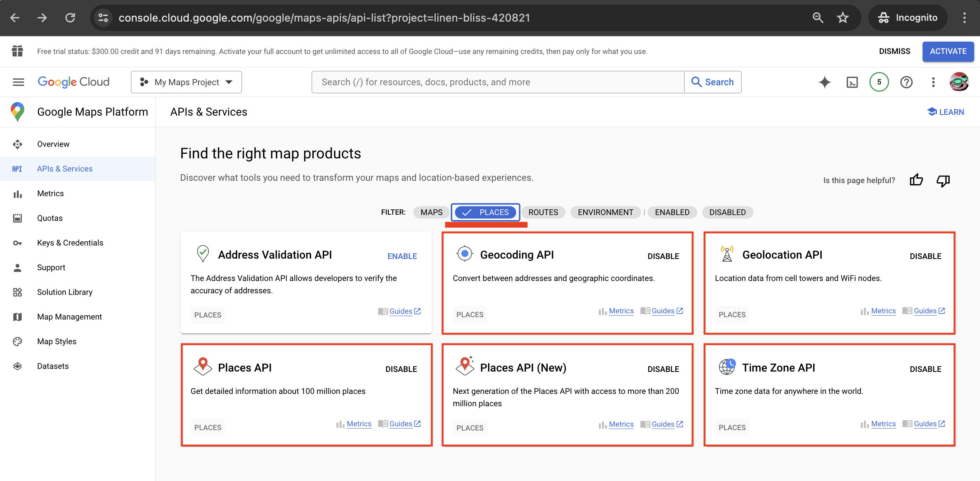
Task: Open the navigation hamburger menu
Action: pyautogui.click(x=18, y=82)
